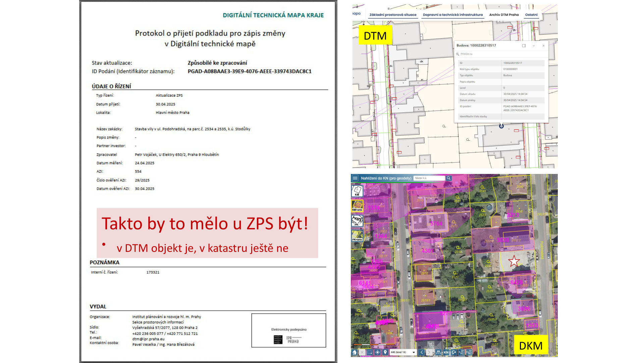Open the hamburger menu in Nahlížení do KN
The height and width of the screenshot is (363, 644).
(x=355, y=178)
